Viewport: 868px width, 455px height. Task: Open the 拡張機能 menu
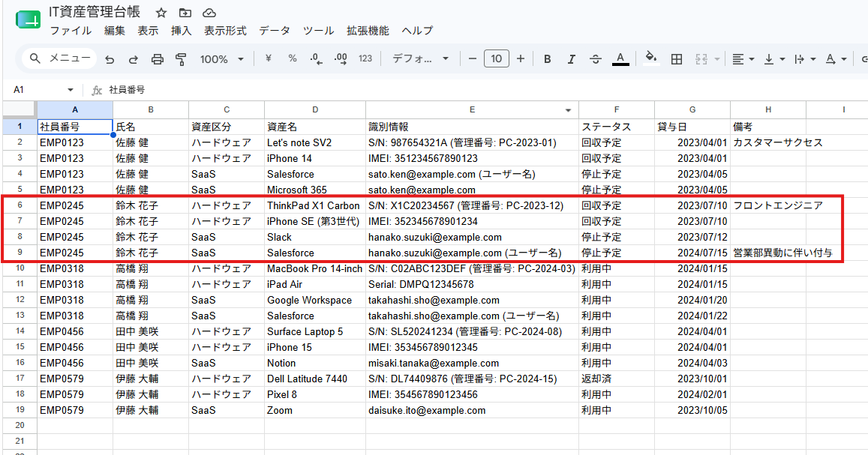[368, 31]
